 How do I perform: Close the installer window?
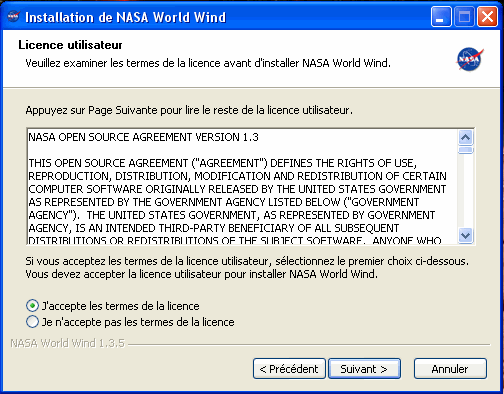[487, 16]
